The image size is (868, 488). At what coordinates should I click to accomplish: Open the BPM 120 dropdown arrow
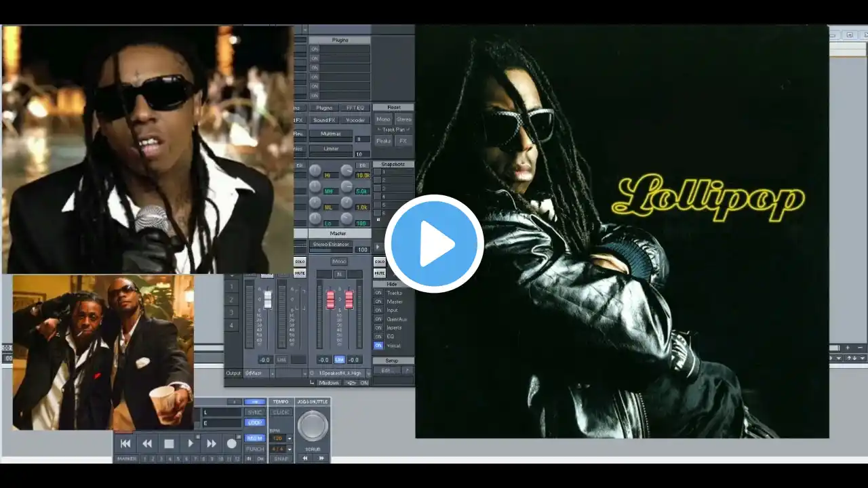coord(290,439)
